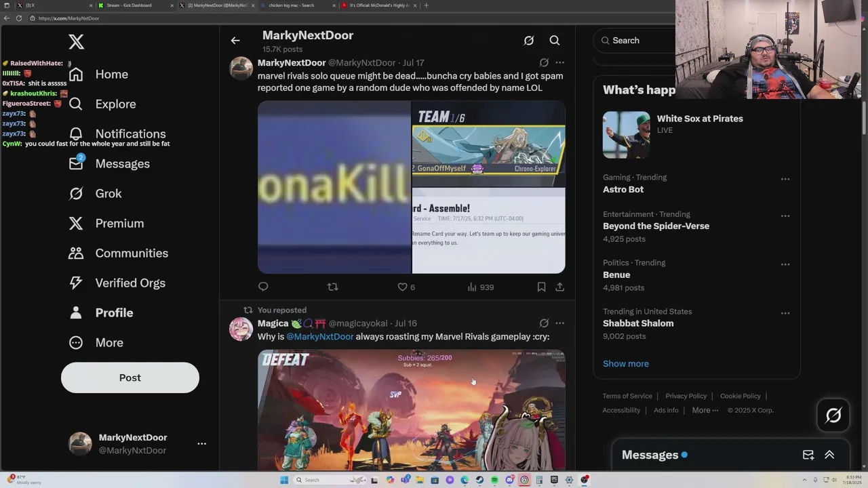Repost the marvel rivals solo queue post
This screenshot has width=868, height=488.
click(x=332, y=287)
